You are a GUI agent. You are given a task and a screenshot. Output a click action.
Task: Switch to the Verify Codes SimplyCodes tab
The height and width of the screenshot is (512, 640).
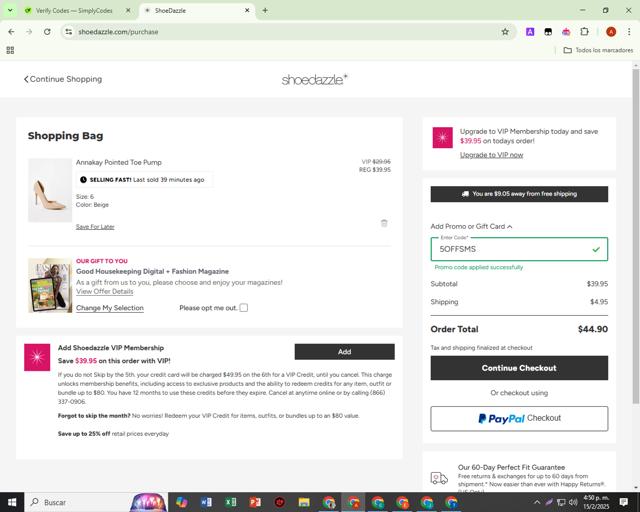(73, 11)
